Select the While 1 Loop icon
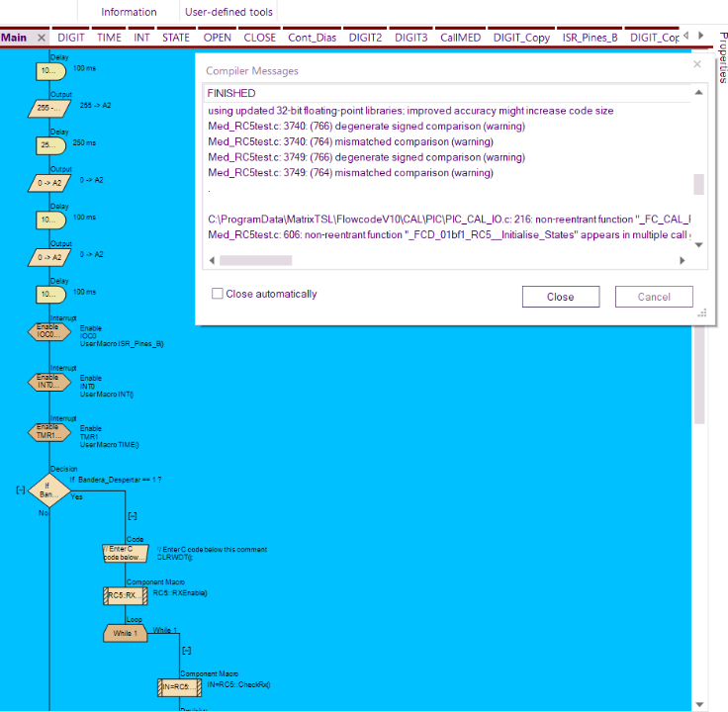 (x=126, y=633)
